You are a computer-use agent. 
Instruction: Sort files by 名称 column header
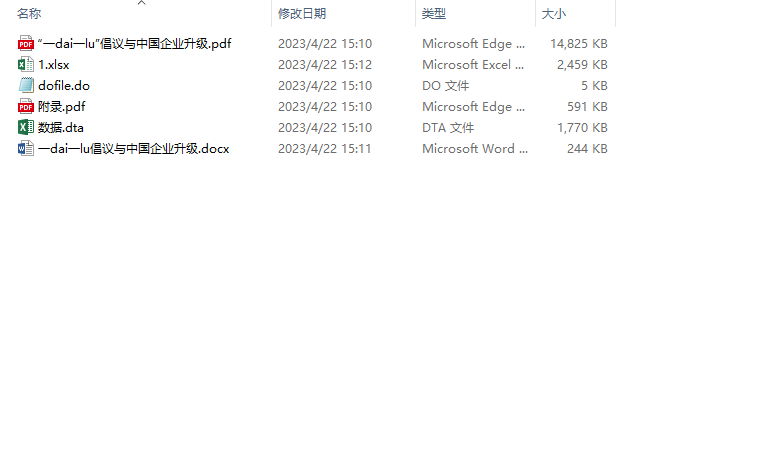29,14
